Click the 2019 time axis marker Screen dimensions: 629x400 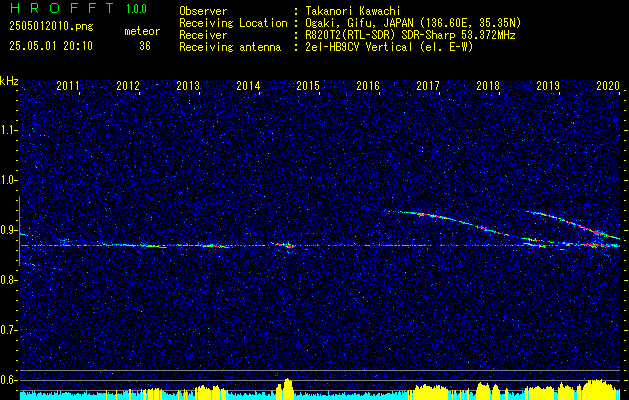pos(548,85)
